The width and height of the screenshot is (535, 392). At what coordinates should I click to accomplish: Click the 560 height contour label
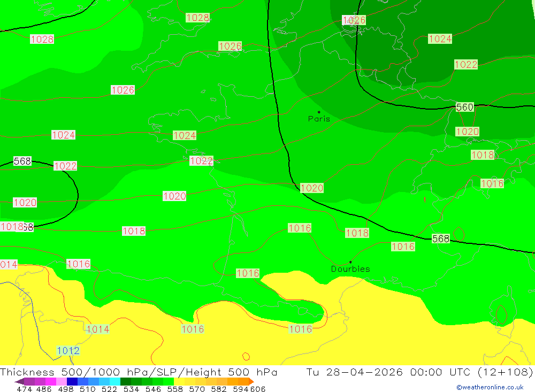(x=465, y=107)
